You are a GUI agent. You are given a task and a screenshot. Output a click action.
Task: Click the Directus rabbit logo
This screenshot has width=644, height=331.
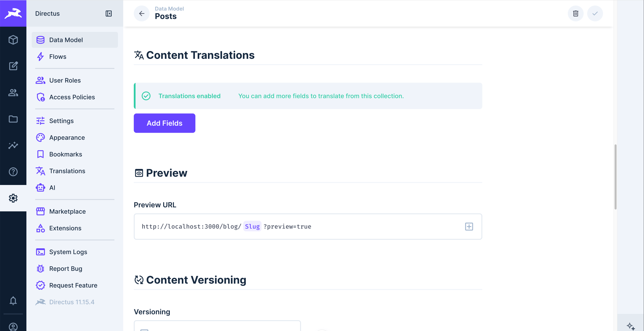(13, 13)
